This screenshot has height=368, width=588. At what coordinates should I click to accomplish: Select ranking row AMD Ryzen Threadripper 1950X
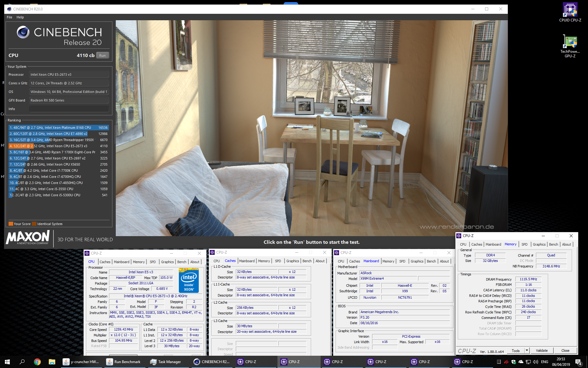tap(58, 140)
